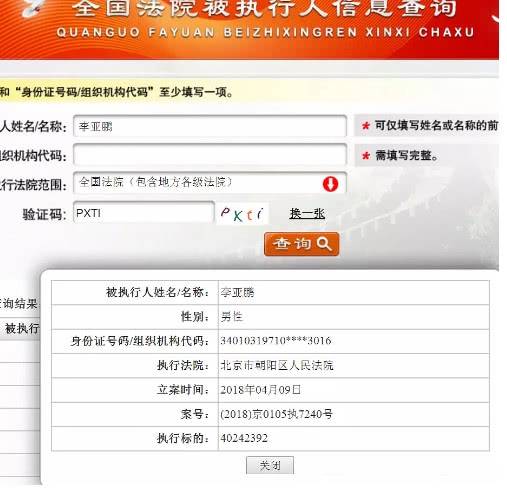
Task: Click the ID number 34010319710****3016 cell
Action: 275,341
